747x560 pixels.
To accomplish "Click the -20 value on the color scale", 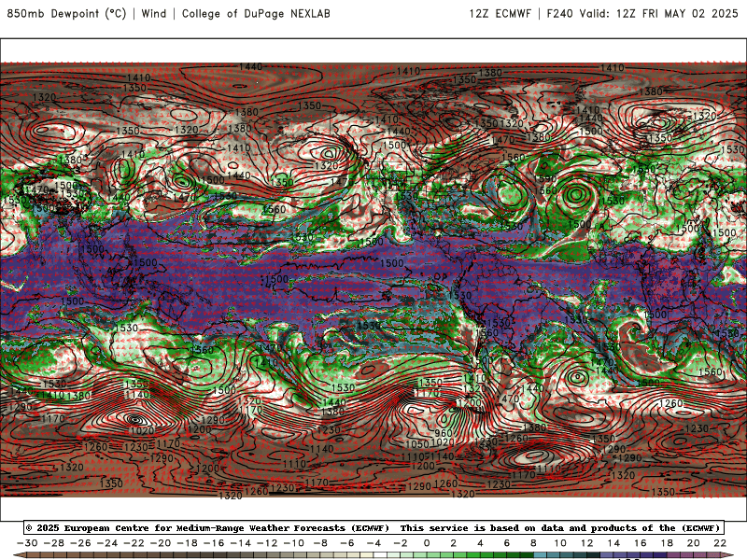I will 161,543.
